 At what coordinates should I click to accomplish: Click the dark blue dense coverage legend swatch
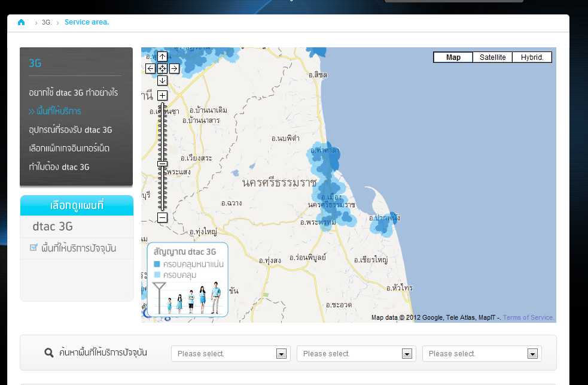click(157, 264)
